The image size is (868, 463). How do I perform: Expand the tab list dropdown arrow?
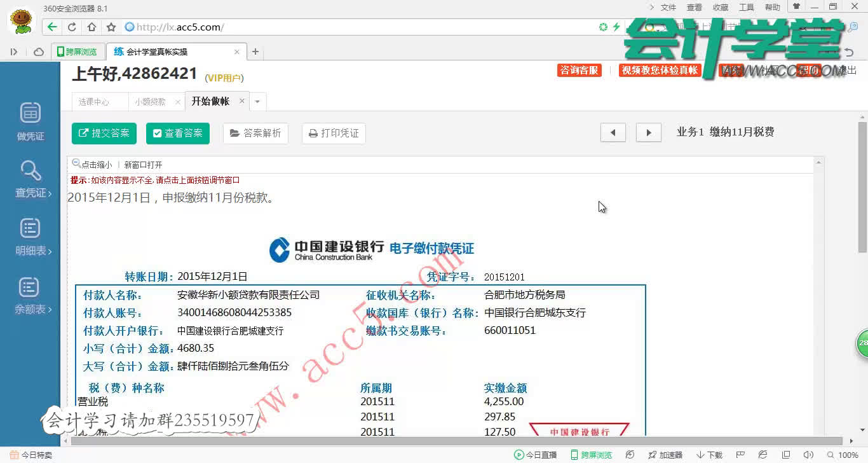(x=257, y=102)
